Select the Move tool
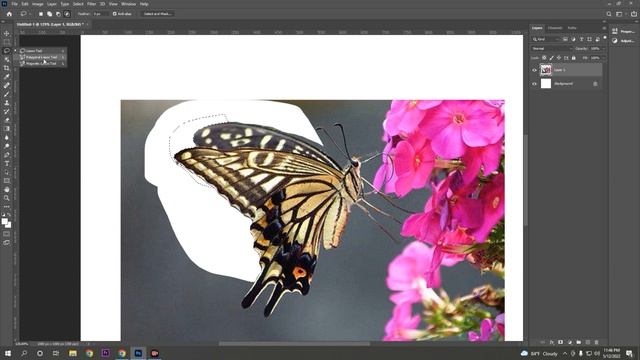The height and width of the screenshot is (360, 640). pyautogui.click(x=7, y=33)
